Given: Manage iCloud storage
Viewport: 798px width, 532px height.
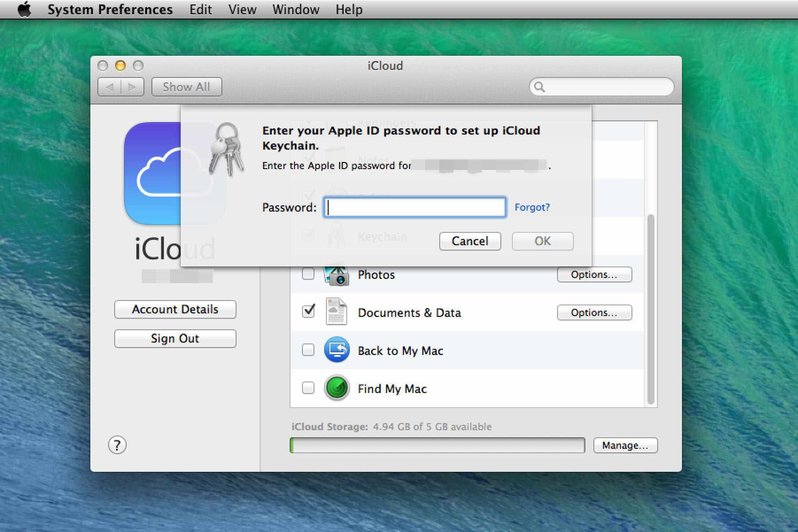Looking at the screenshot, I should pyautogui.click(x=625, y=445).
